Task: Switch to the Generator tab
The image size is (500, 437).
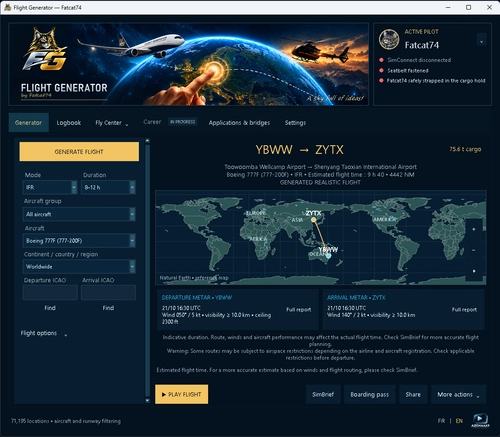Action: pyautogui.click(x=29, y=123)
